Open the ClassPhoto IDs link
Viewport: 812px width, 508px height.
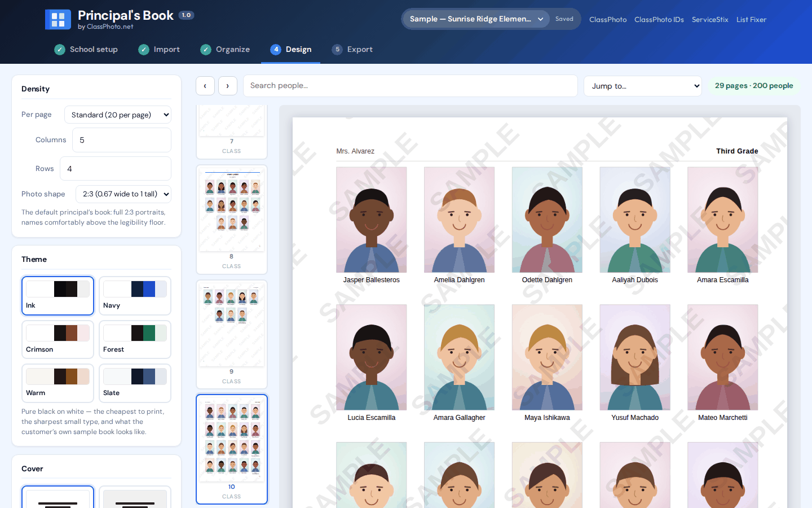659,20
